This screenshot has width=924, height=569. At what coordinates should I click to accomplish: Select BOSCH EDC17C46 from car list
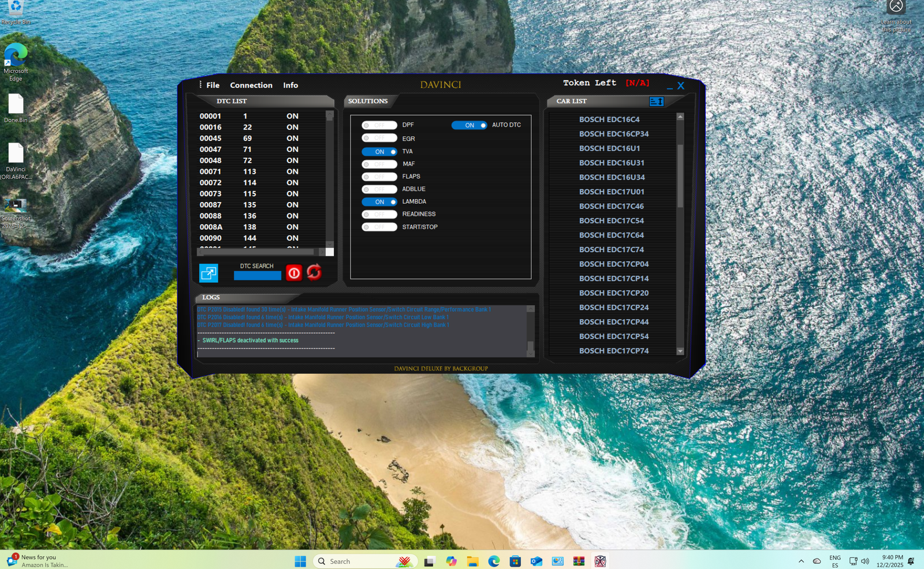click(611, 207)
